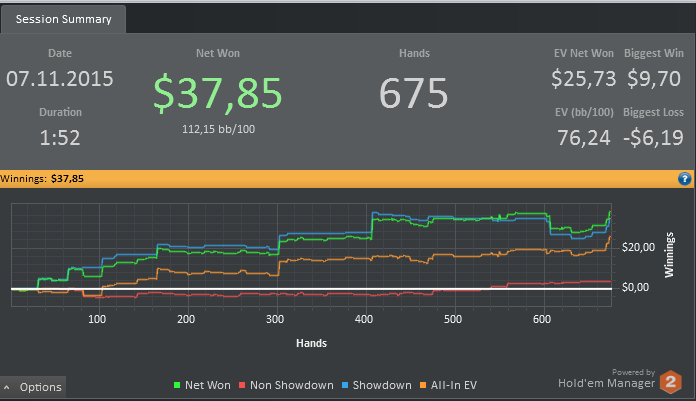
Task: Click the date value 07.11.2015
Action: pos(60,79)
